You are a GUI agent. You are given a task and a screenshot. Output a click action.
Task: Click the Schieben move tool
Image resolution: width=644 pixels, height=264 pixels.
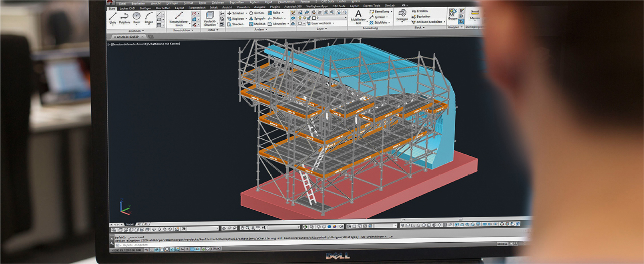236,13
